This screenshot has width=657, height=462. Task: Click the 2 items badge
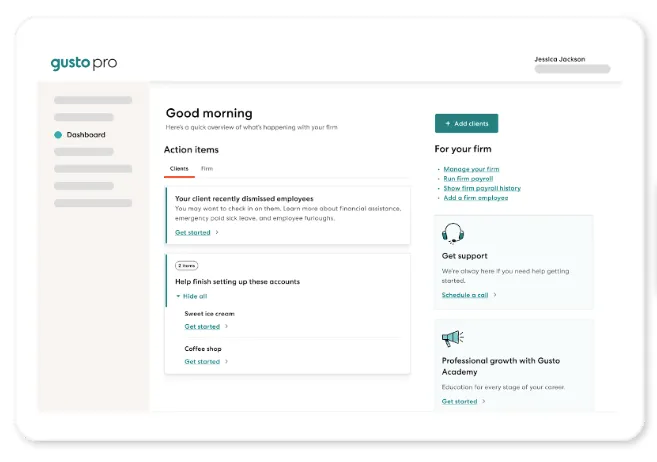186,266
